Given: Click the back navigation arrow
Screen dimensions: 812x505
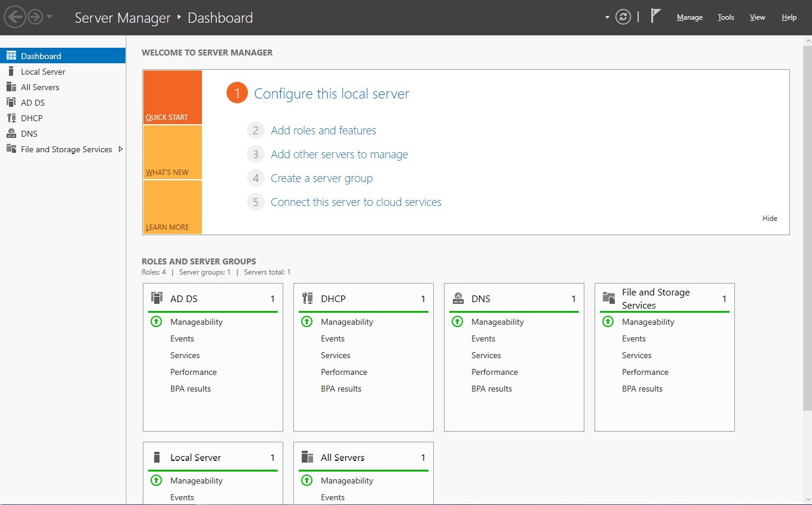Looking at the screenshot, I should click(15, 17).
